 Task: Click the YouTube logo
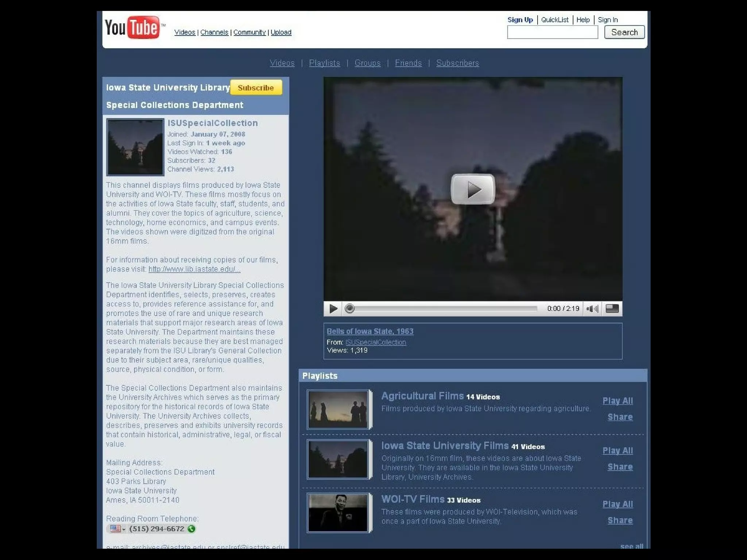click(x=132, y=27)
